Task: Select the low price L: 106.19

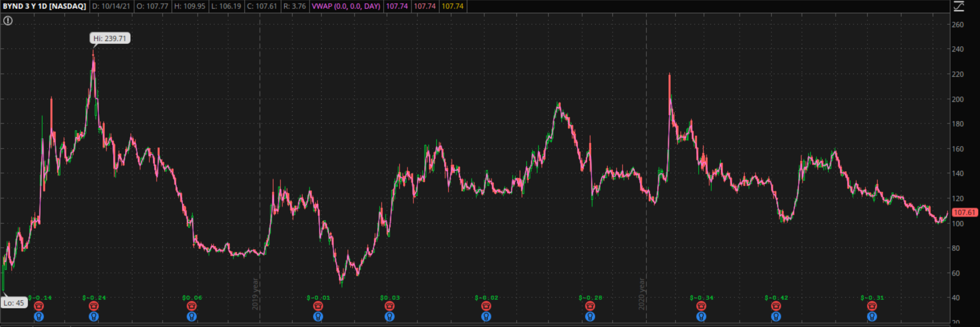Action: coord(226,6)
